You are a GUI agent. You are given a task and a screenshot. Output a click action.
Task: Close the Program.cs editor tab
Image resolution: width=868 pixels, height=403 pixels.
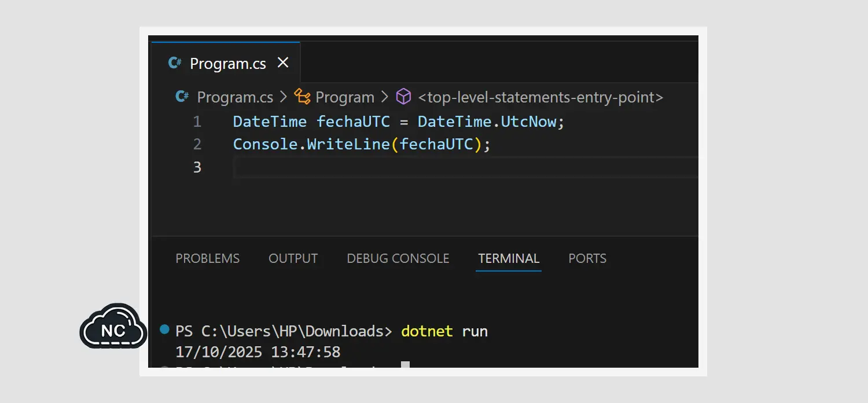pyautogui.click(x=283, y=63)
